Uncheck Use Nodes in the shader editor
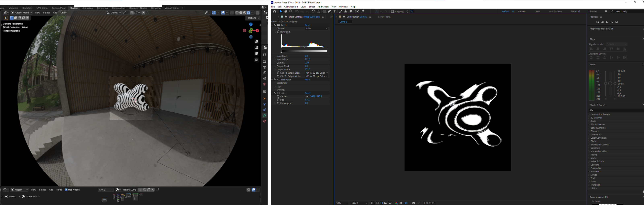Screen dimensions: 644x205 coord(66,190)
